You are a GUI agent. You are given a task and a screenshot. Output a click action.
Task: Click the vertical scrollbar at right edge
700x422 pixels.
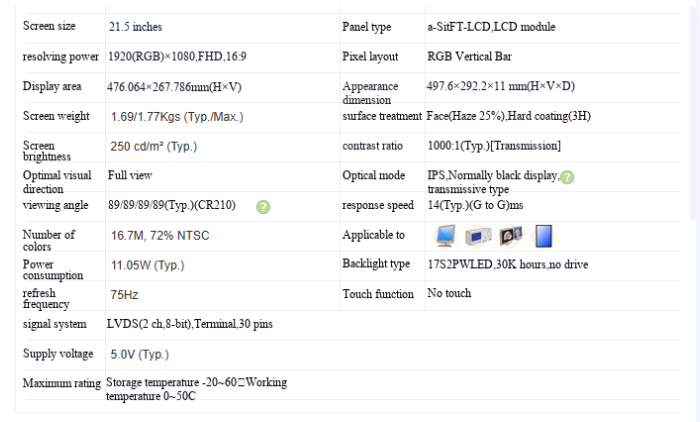(695, 114)
